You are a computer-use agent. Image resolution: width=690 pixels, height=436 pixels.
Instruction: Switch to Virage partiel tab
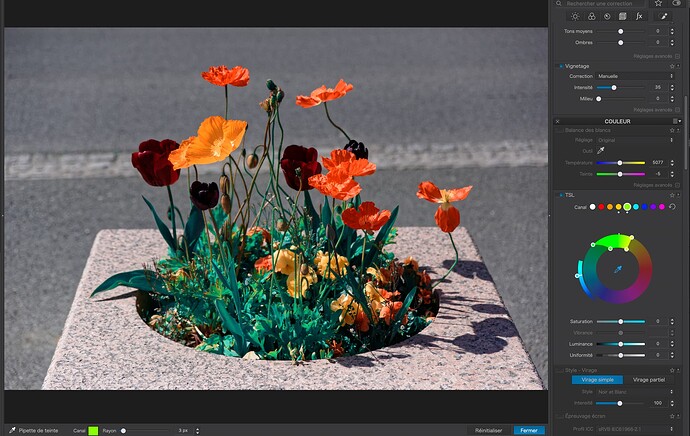coord(649,380)
